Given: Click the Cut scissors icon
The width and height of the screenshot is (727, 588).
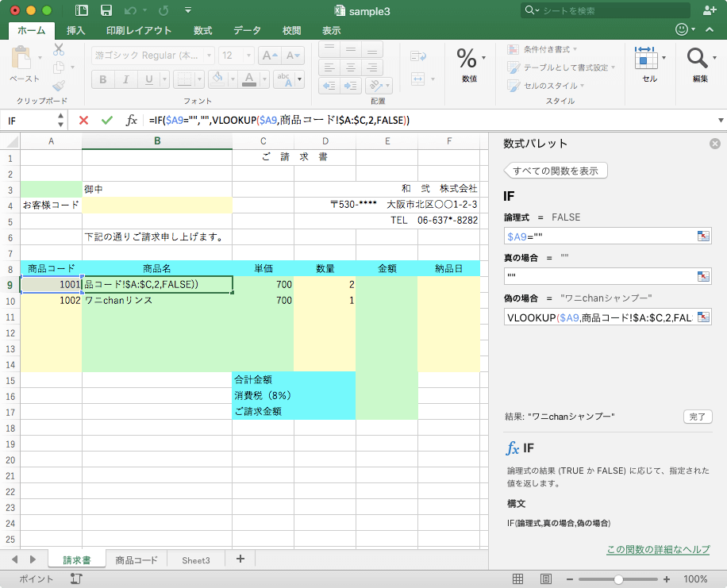Looking at the screenshot, I should pyautogui.click(x=59, y=49).
